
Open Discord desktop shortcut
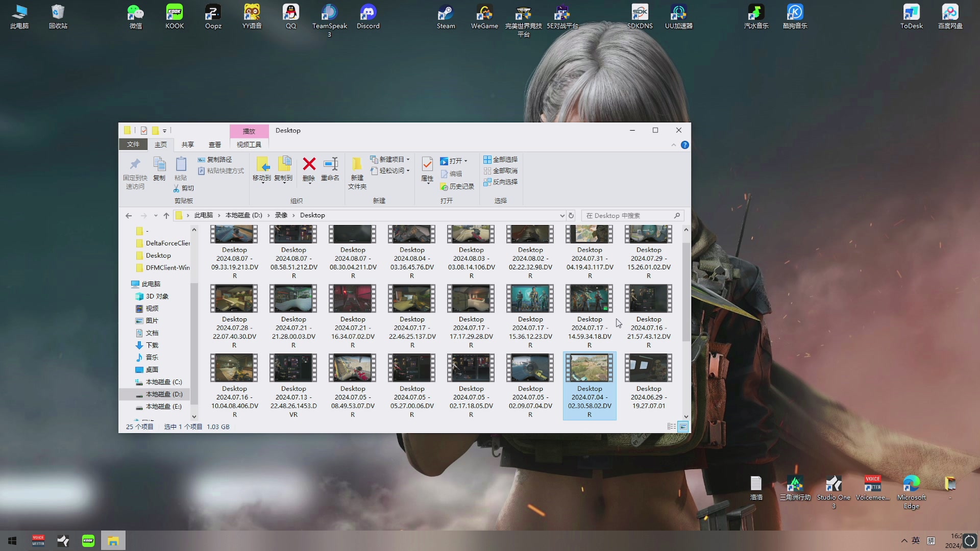[368, 16]
